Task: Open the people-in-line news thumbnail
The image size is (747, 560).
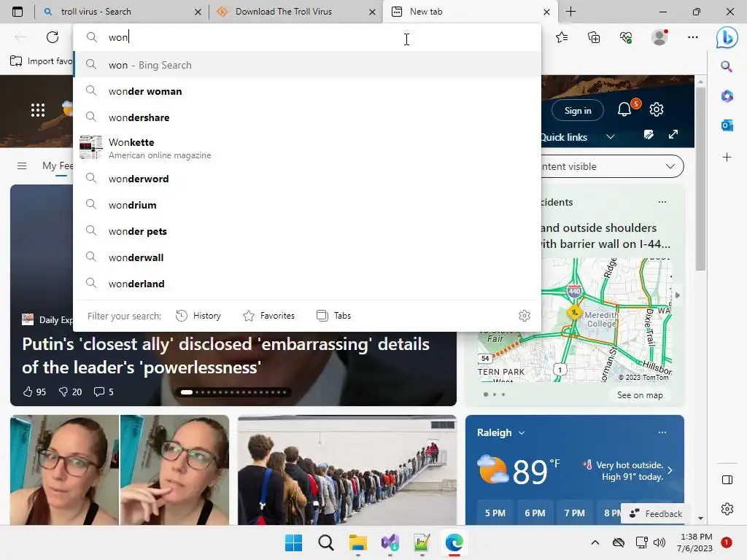Action: 347,470
